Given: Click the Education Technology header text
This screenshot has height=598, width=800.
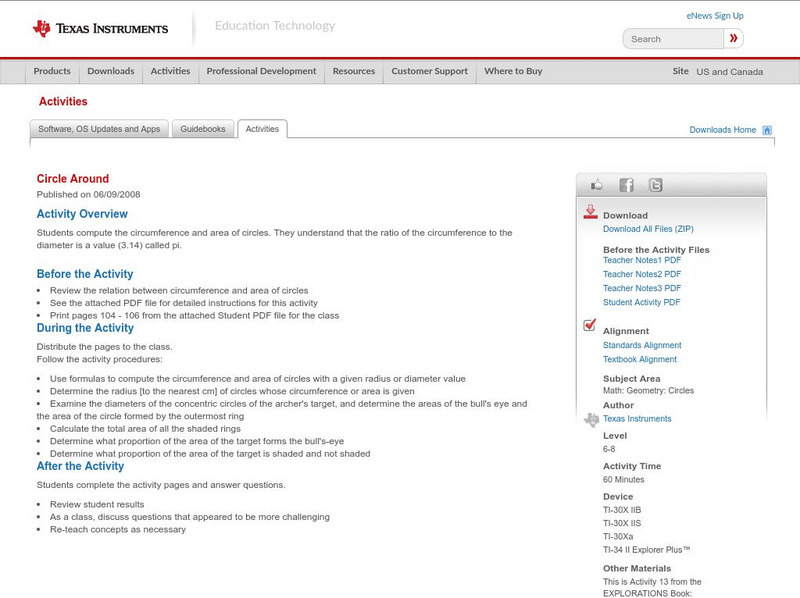Looking at the screenshot, I should [275, 26].
